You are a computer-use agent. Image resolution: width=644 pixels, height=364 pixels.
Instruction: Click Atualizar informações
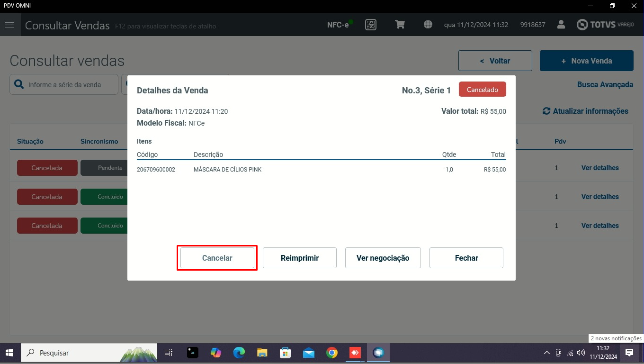[x=585, y=111]
